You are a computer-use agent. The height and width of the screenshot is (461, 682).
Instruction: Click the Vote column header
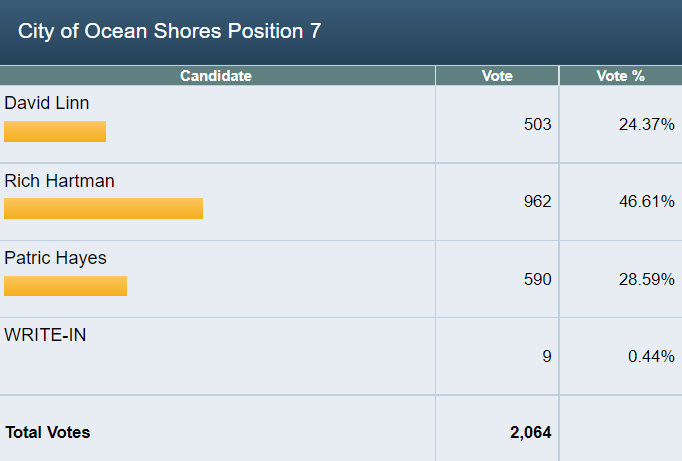click(497, 76)
